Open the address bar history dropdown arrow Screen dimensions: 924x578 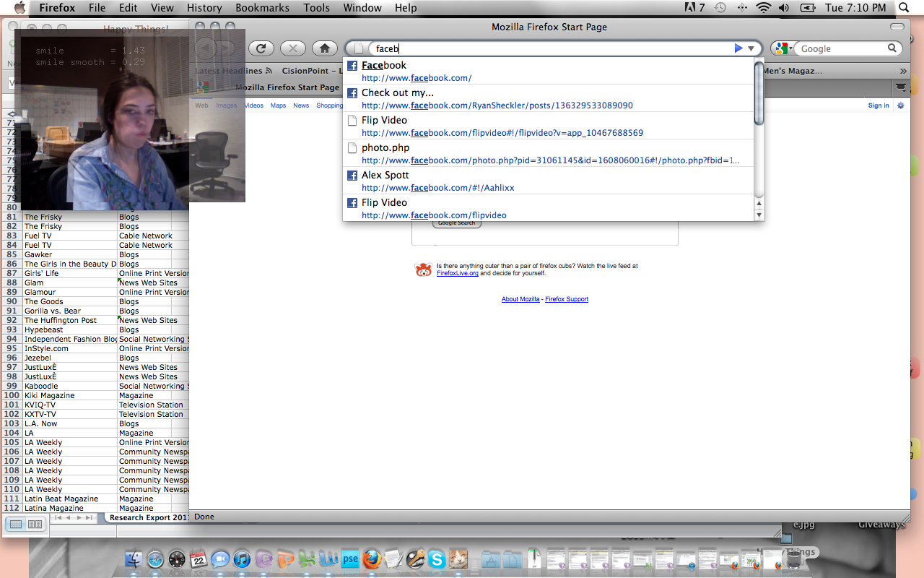click(x=751, y=48)
